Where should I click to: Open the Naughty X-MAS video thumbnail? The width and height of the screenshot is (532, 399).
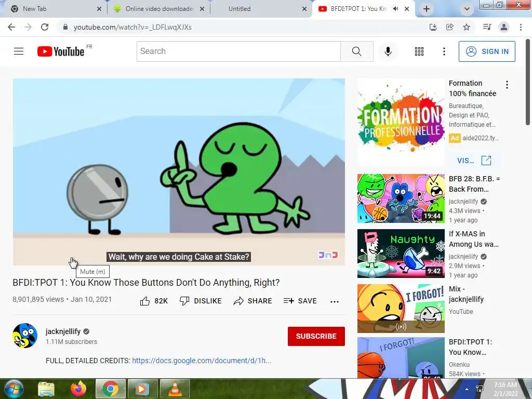401,254
